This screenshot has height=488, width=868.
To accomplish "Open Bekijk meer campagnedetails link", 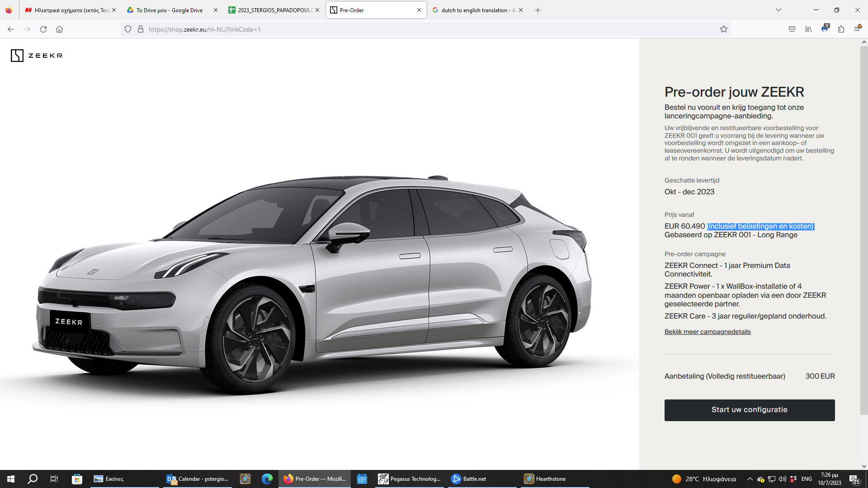I will (x=707, y=332).
